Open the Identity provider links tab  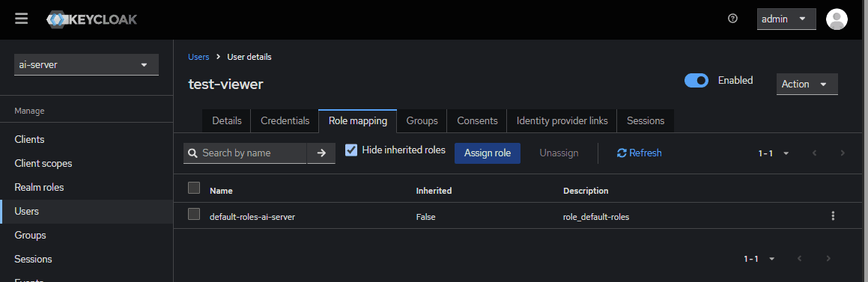click(x=562, y=120)
